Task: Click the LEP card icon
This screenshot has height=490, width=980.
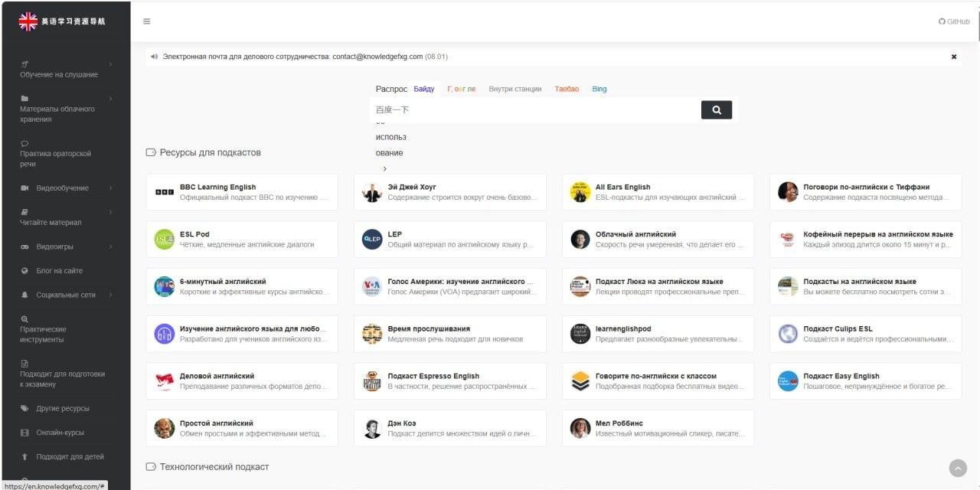Action: click(372, 240)
